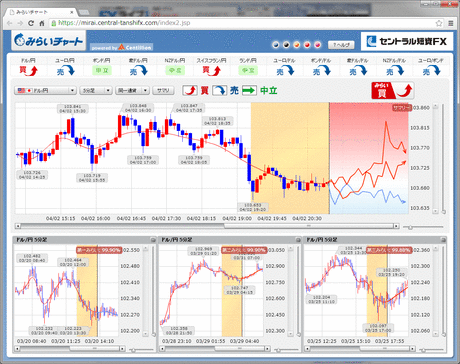This screenshot has width=460, height=364.
Task: Close the みらいチャート browser tab
Action: [71, 12]
